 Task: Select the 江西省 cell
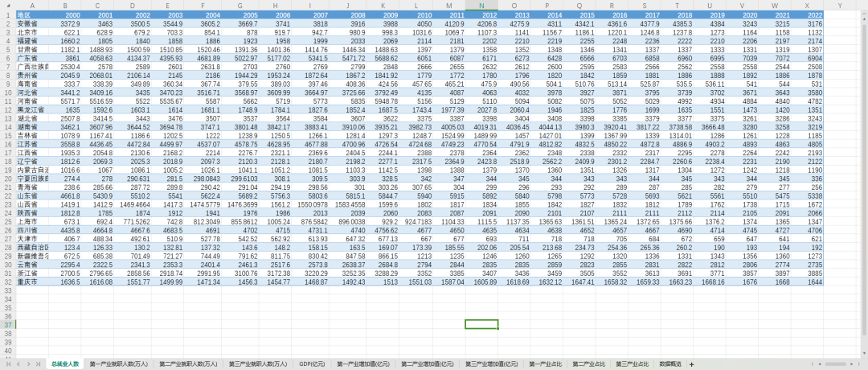pyautogui.click(x=31, y=153)
